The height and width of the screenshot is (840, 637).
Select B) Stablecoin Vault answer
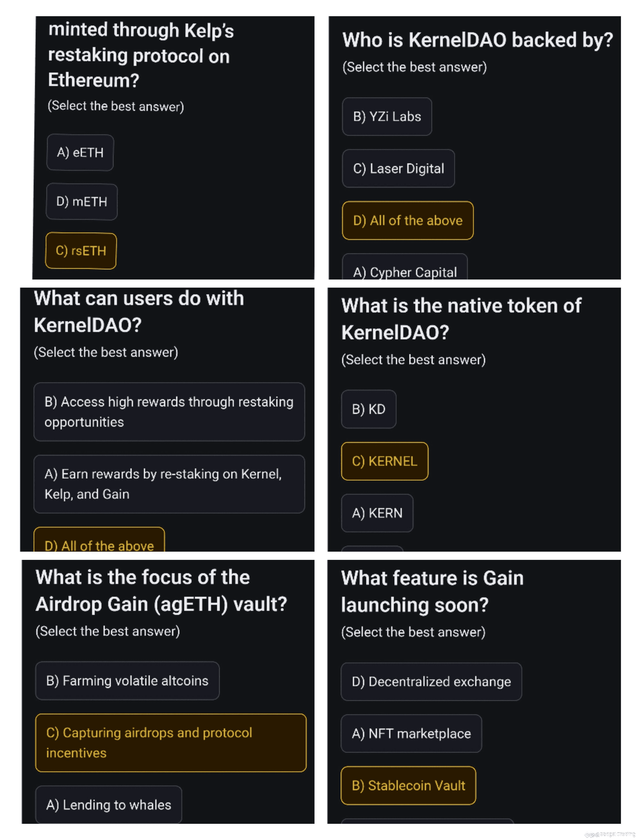point(408,785)
